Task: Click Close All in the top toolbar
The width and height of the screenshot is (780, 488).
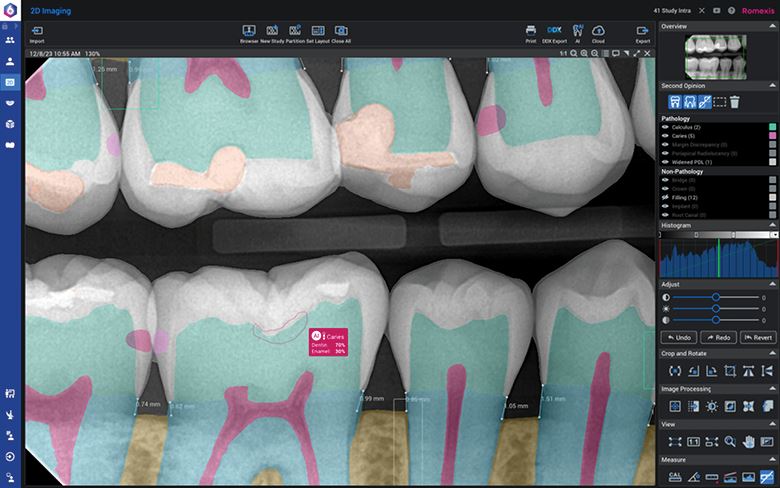Action: (341, 34)
